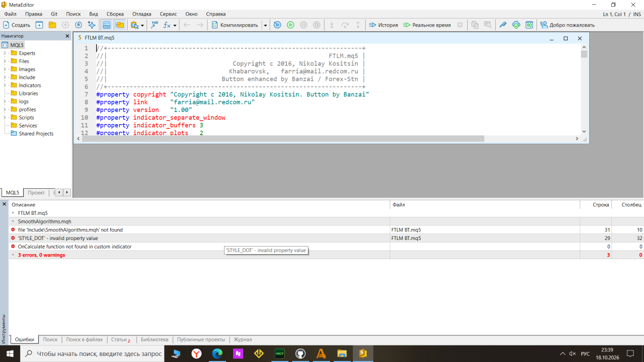The width and height of the screenshot is (644, 362).
Task: Click the Компилировать button
Action: 235,25
